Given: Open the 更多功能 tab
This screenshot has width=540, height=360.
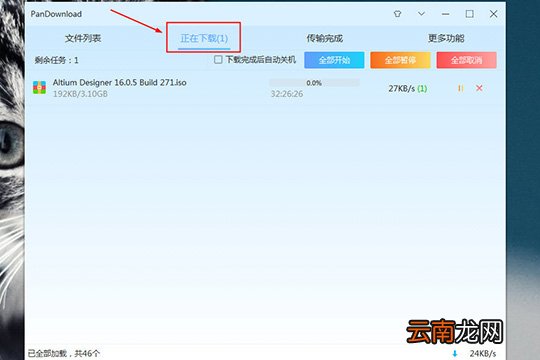Looking at the screenshot, I should tap(446, 38).
